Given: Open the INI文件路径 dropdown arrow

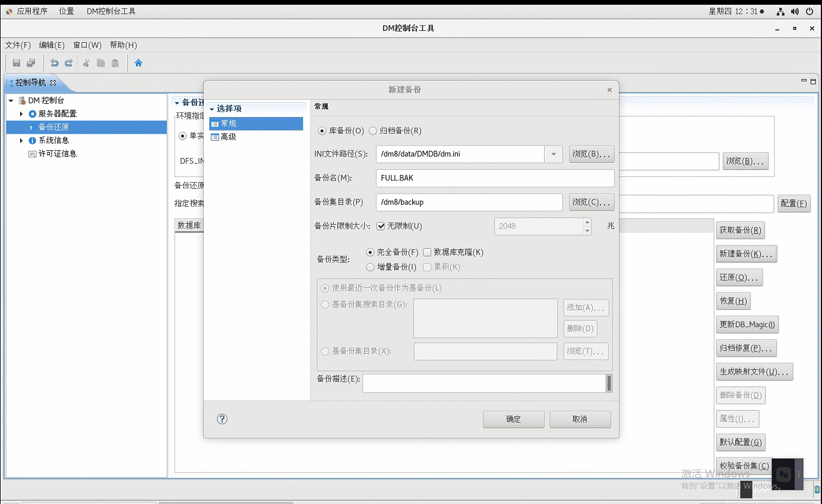Looking at the screenshot, I should pyautogui.click(x=553, y=154).
